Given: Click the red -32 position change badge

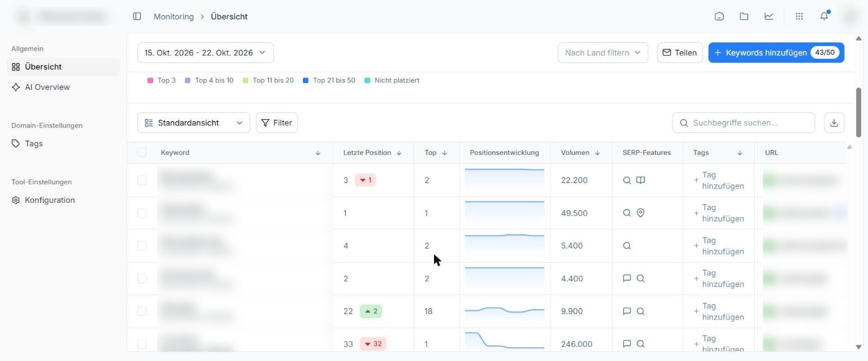Looking at the screenshot, I should [x=373, y=344].
